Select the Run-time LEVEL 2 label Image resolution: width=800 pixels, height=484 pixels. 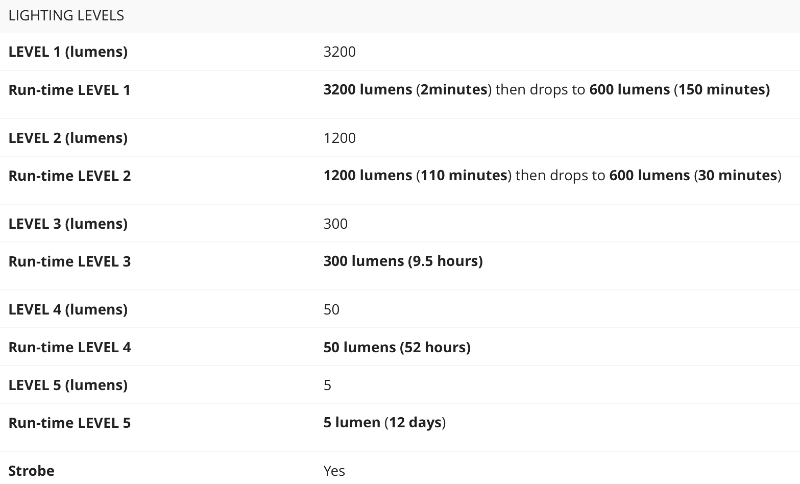(x=69, y=176)
